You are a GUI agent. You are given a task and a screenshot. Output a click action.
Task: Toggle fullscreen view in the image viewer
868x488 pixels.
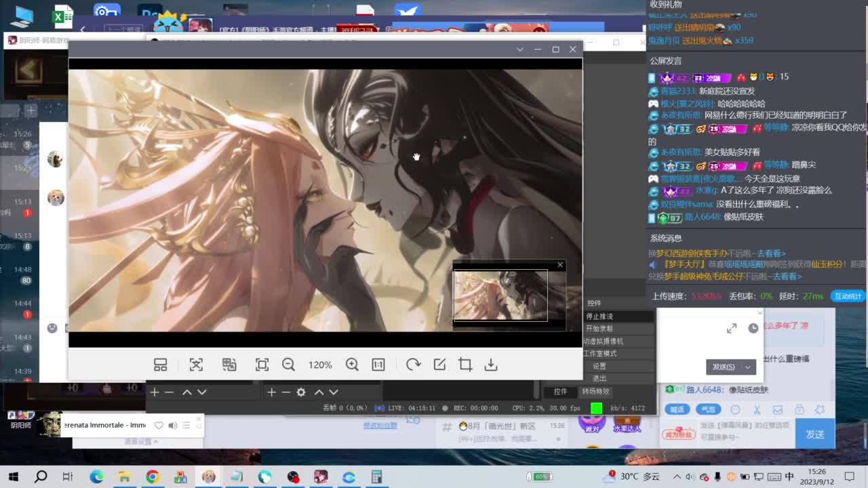coord(262,365)
